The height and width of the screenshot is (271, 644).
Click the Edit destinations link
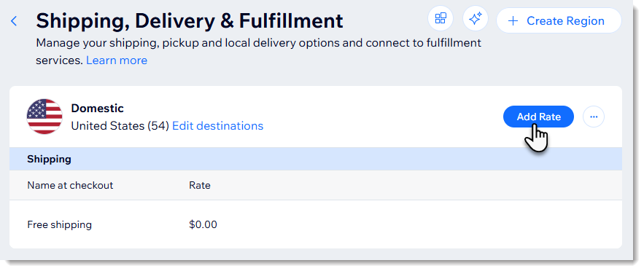pos(217,125)
